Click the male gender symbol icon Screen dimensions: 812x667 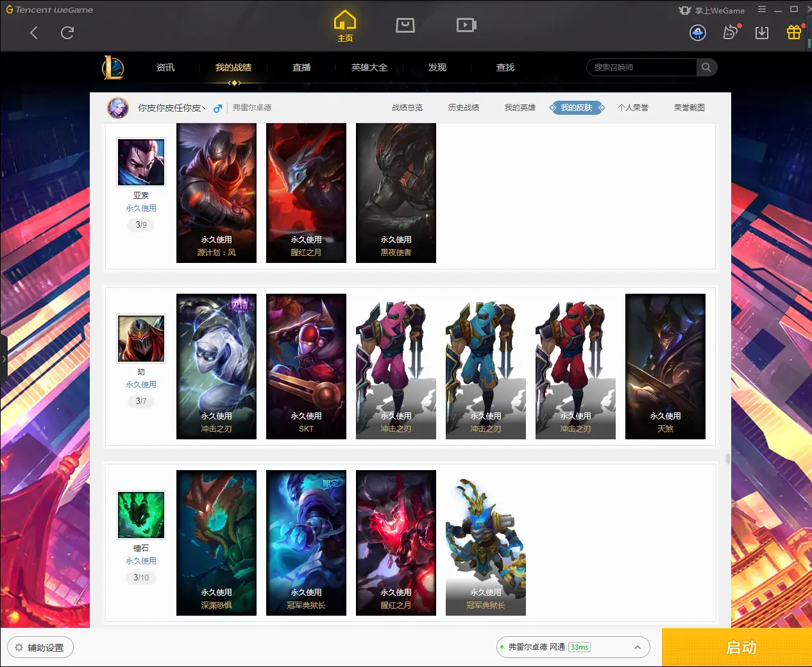[217, 108]
